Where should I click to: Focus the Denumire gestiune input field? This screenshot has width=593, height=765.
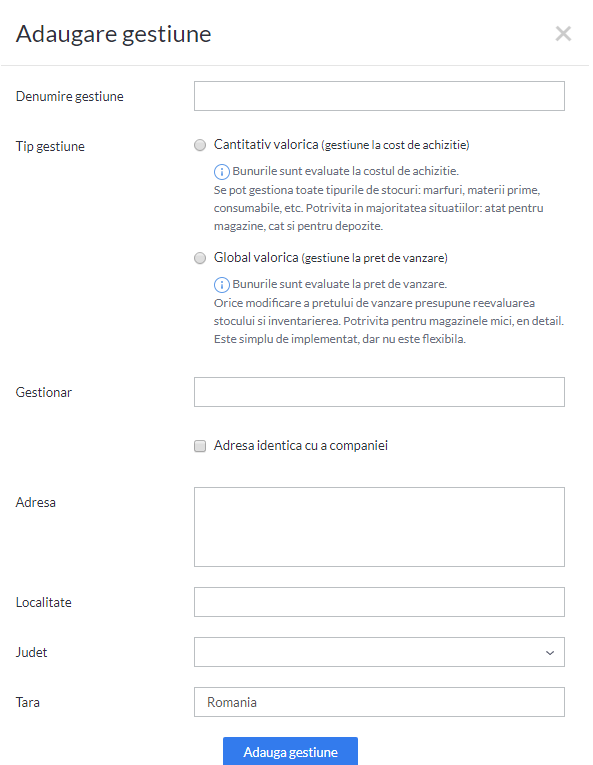click(379, 96)
